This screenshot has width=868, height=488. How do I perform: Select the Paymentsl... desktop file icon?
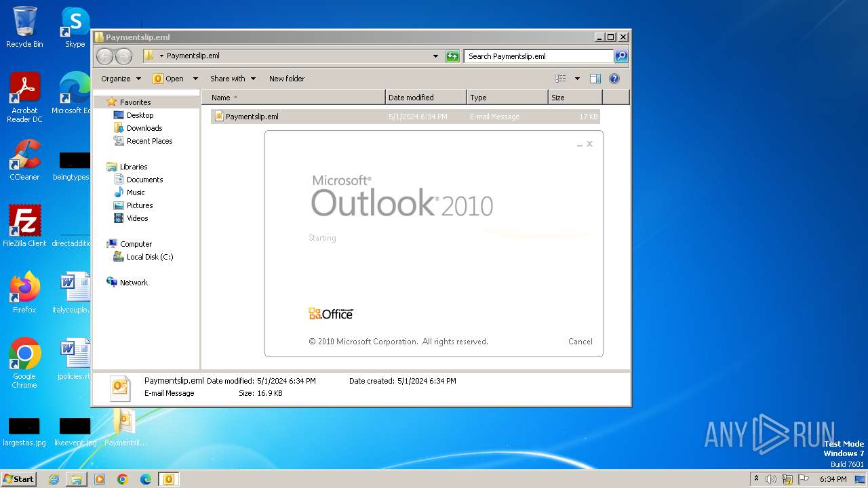(x=125, y=428)
